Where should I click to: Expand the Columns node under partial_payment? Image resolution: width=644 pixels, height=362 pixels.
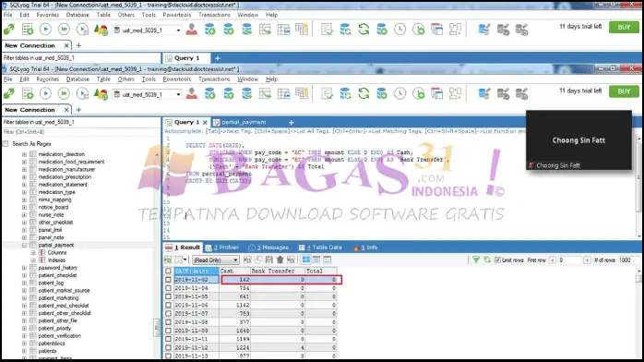click(33, 253)
